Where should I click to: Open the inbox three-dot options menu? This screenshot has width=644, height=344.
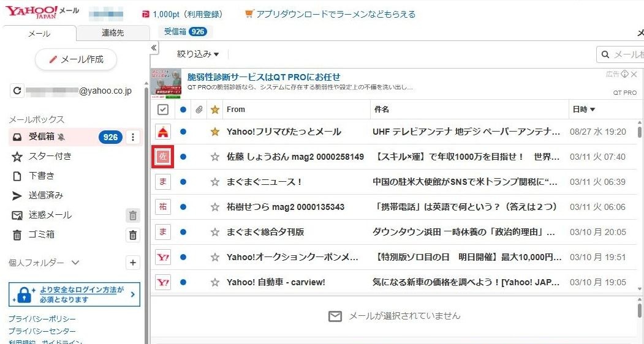(133, 137)
